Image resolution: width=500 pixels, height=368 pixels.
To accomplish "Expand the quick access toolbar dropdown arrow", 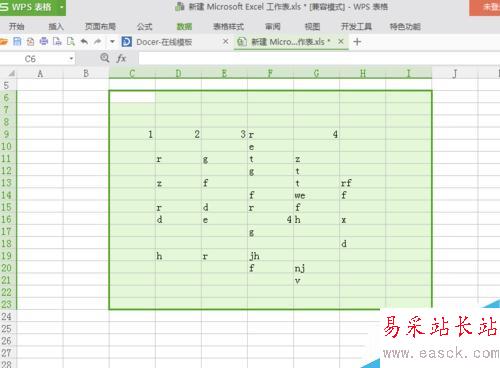I will (x=112, y=42).
